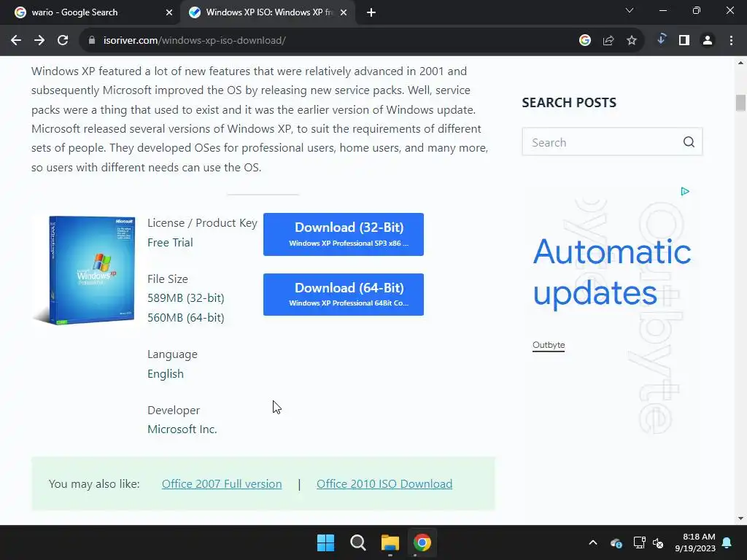This screenshot has width=747, height=560.
Task: Go forward in browser history
Action: tap(39, 41)
